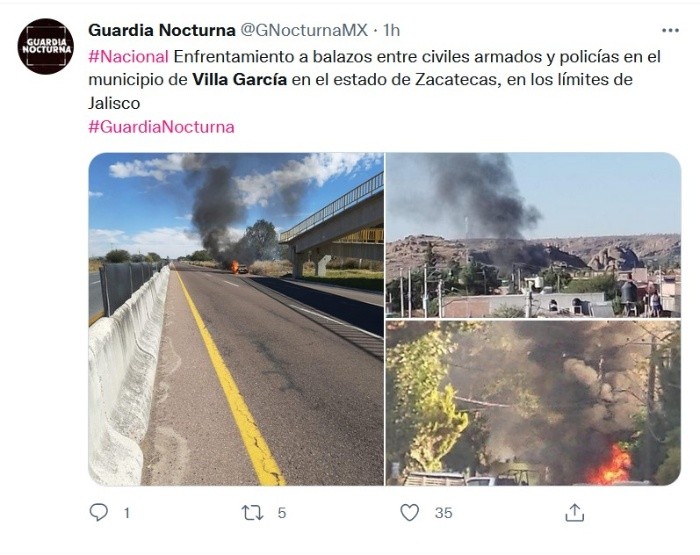Click the retweet arrows icon
Viewport: 700px width, 555px height.
pyautogui.click(x=252, y=513)
